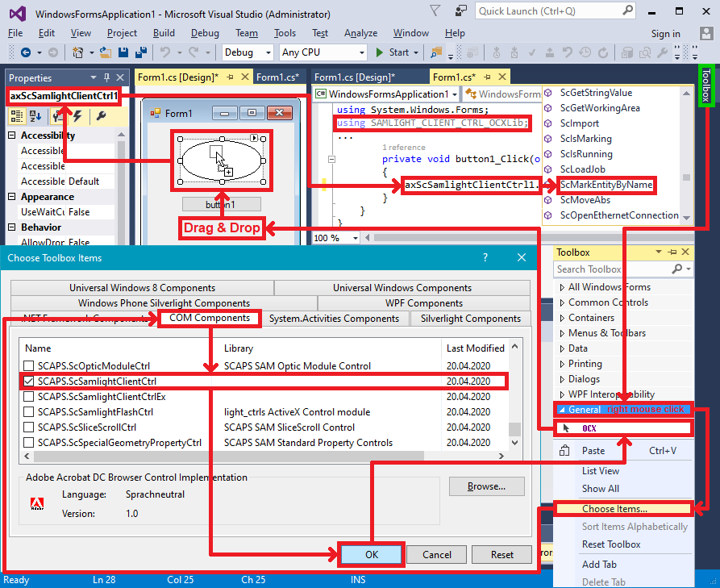Click the Save All toolbar icon

(x=141, y=52)
